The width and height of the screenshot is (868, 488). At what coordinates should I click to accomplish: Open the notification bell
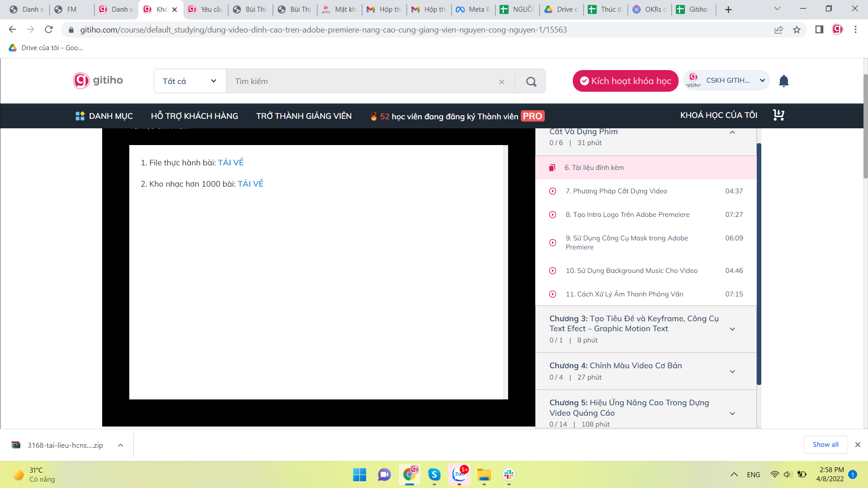(783, 81)
